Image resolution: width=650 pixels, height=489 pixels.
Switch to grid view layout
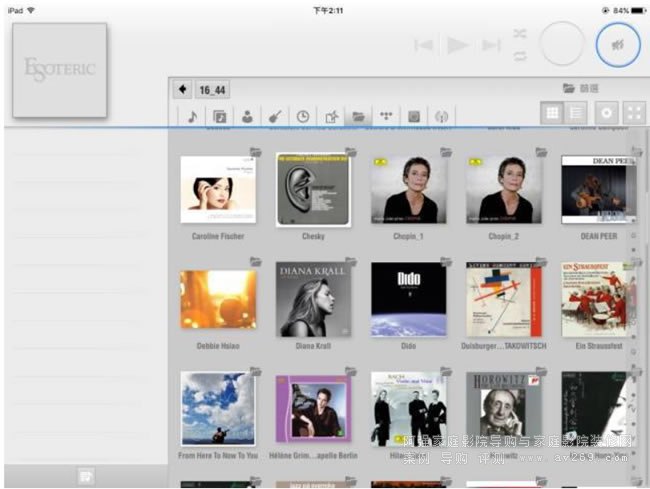click(552, 113)
